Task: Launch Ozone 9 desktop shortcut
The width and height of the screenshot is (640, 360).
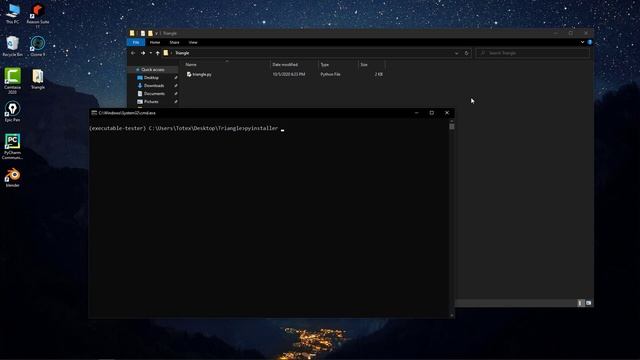Action: [38, 46]
